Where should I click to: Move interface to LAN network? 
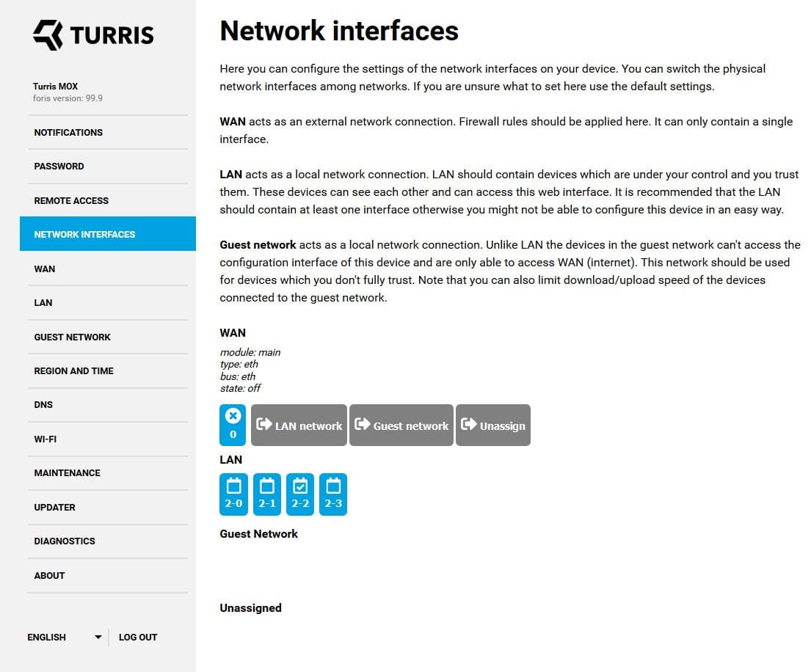click(299, 426)
